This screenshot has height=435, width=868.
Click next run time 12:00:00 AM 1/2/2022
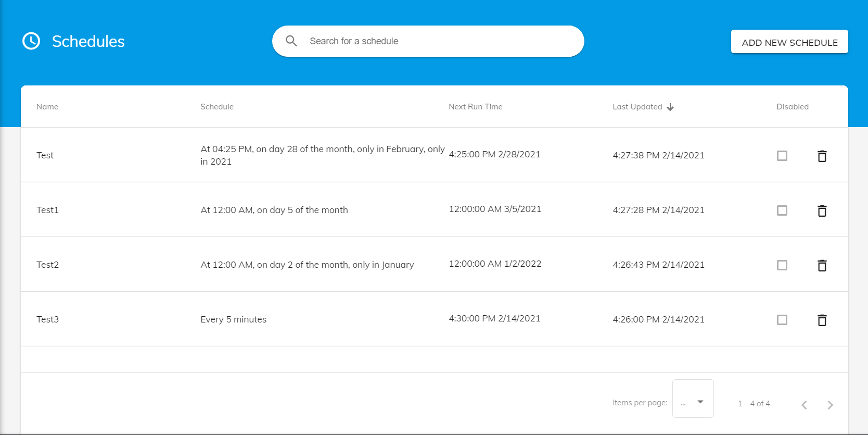pos(495,264)
